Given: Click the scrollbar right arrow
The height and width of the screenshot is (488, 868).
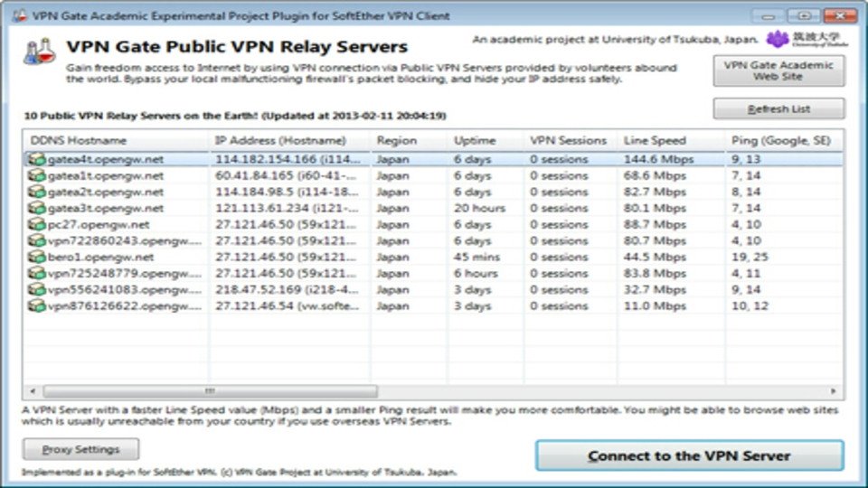Looking at the screenshot, I should click(x=833, y=391).
